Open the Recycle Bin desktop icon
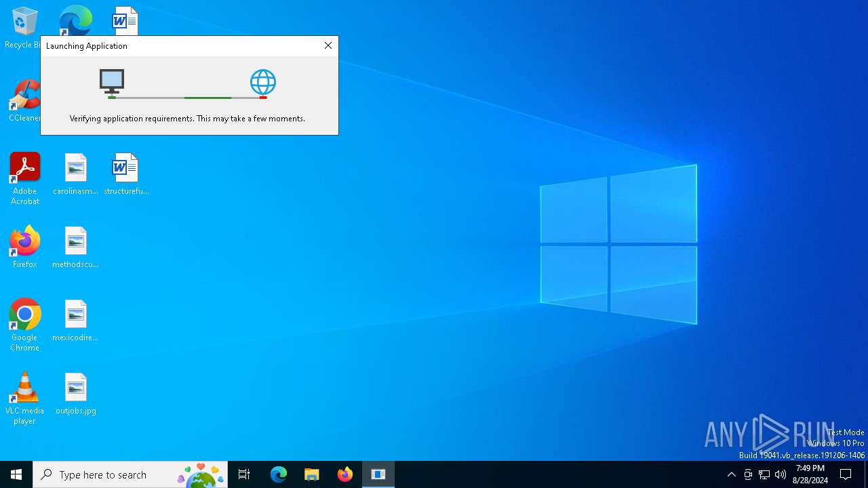Screen dimensions: 868x488 (24, 27)
